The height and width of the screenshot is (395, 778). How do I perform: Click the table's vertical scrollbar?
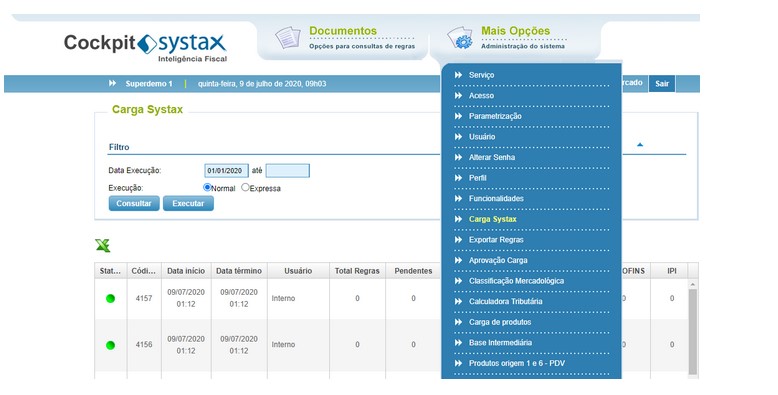point(693,328)
